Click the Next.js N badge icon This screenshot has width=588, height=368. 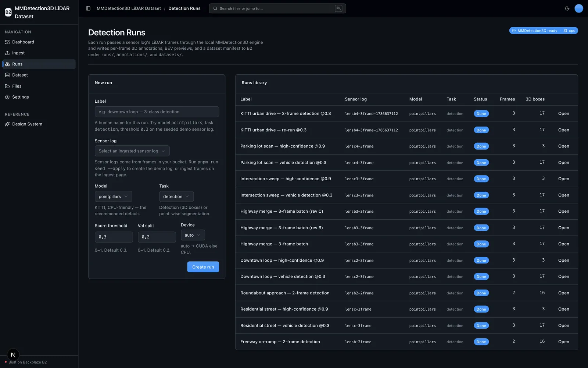click(x=13, y=355)
